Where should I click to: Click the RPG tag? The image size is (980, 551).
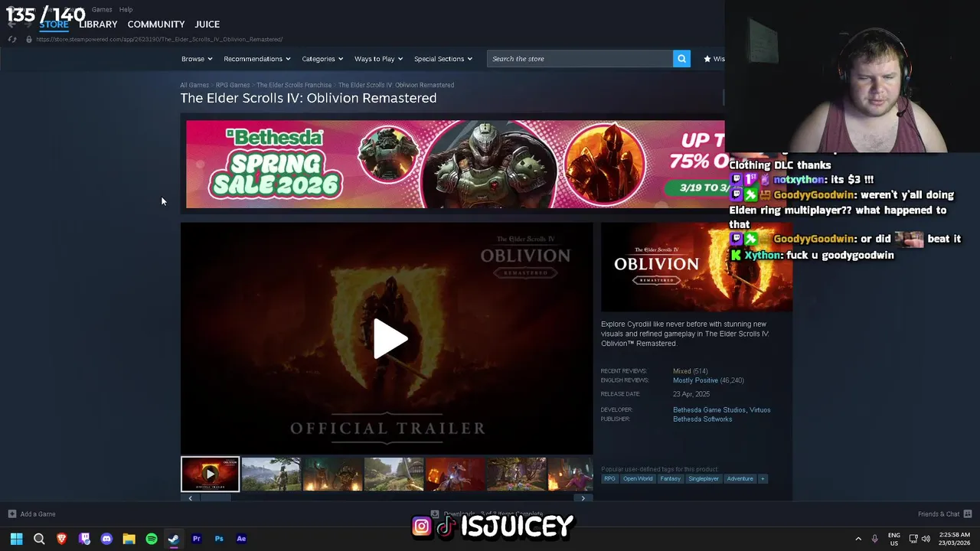tap(609, 479)
